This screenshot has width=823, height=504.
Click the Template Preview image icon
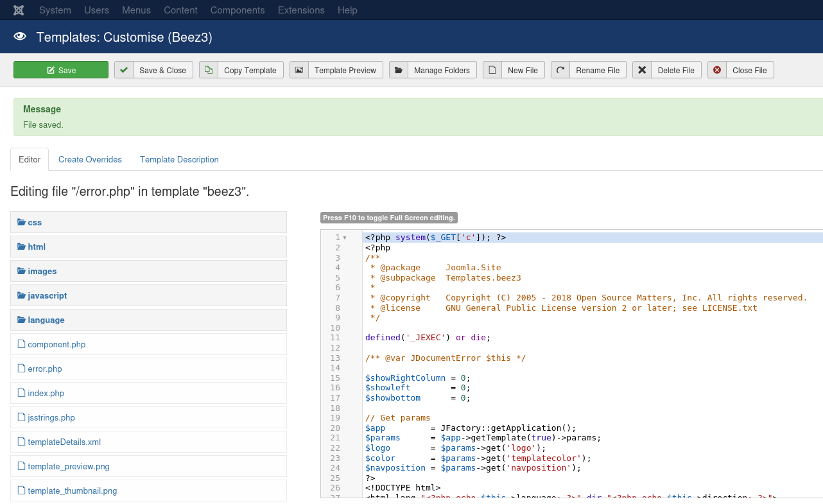(299, 70)
